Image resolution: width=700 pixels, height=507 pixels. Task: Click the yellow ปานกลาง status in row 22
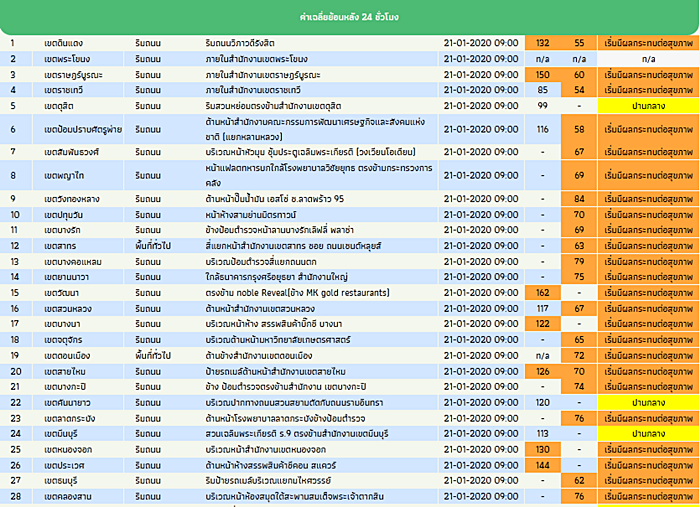coord(648,402)
